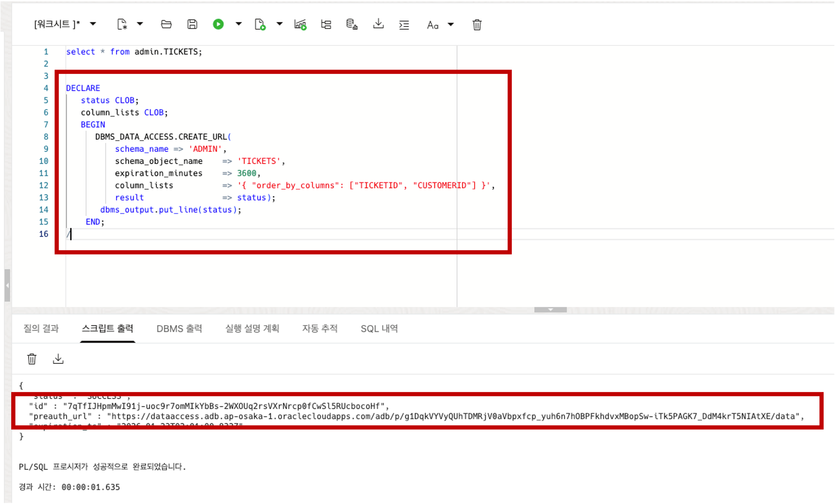
Task: Open the Aa font size dropdown
Action: coord(451,24)
